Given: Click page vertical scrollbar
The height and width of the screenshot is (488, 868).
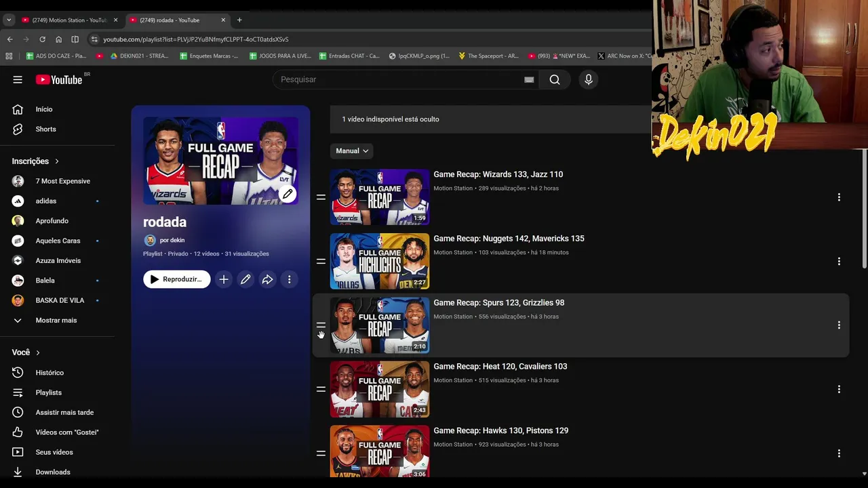Looking at the screenshot, I should coord(864,210).
